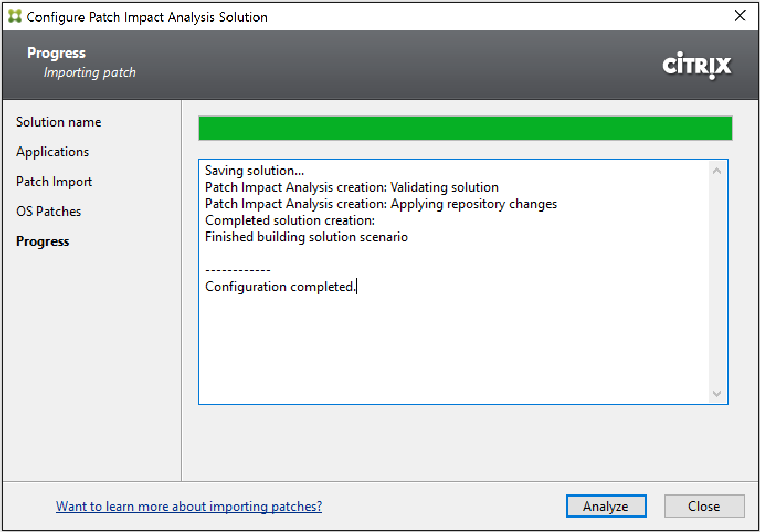The width and height of the screenshot is (760, 532).
Task: Switch to the OS Patches step
Action: coord(49,212)
